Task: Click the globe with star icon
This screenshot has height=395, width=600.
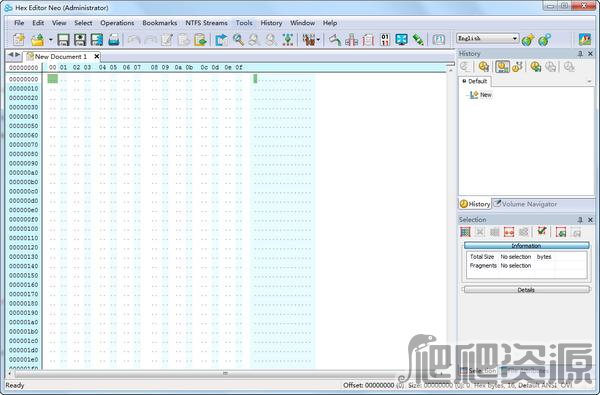Action: click(528, 39)
